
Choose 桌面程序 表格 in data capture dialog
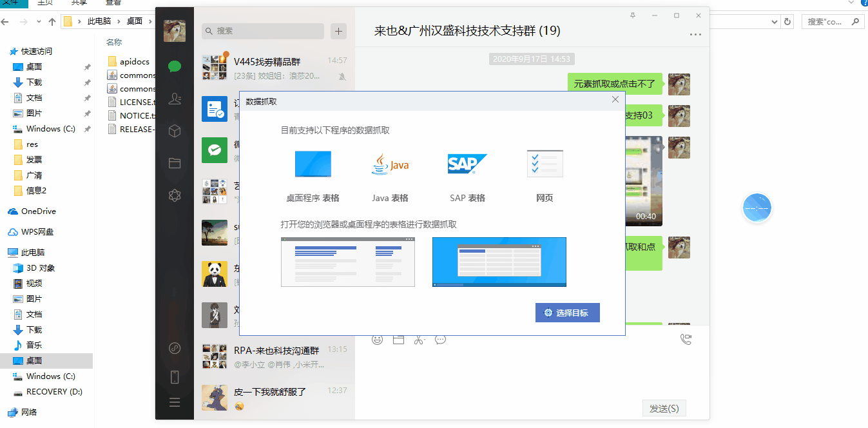[313, 176]
